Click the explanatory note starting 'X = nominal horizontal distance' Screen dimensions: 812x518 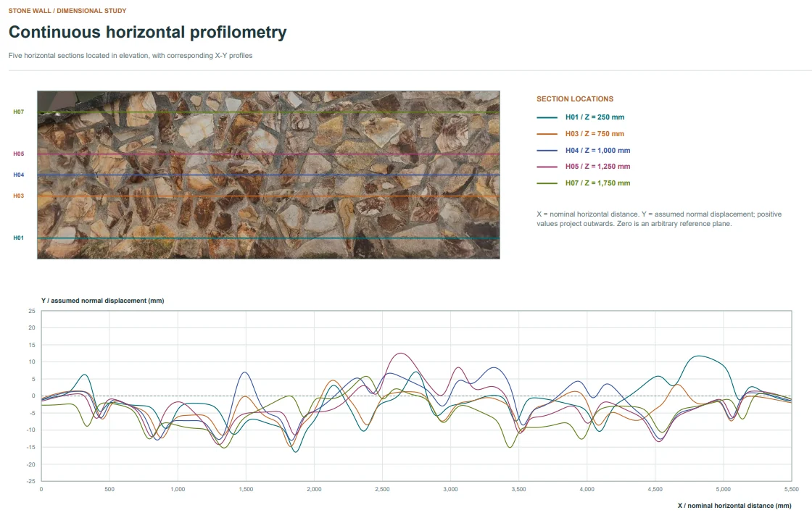[659, 219]
